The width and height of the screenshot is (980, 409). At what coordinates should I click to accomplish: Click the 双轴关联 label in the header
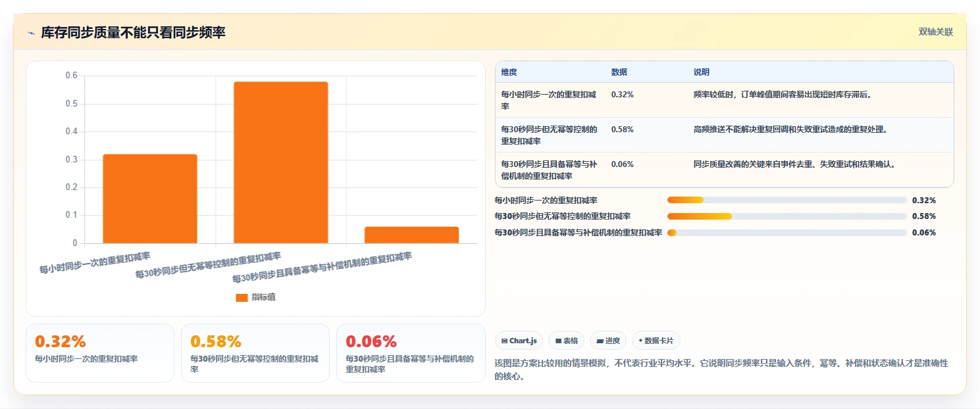tap(936, 32)
